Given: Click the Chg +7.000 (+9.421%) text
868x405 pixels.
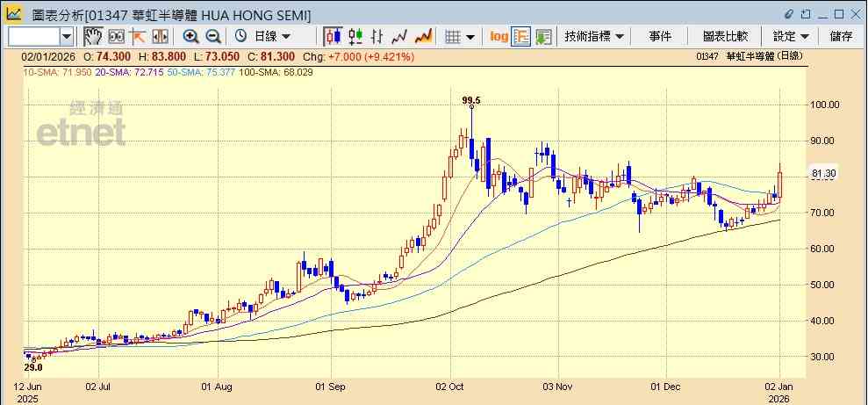Looking at the screenshot, I should coord(359,56).
